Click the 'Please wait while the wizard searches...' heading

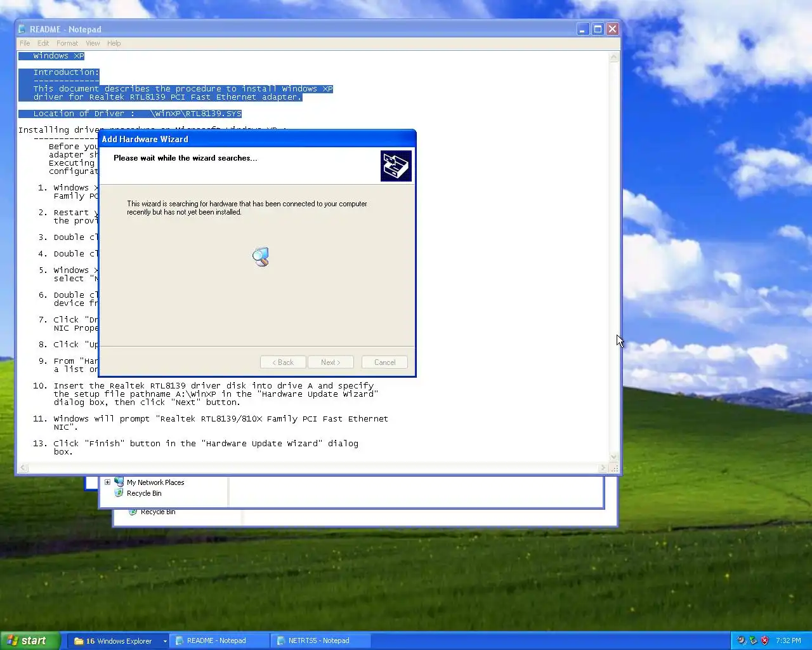click(185, 158)
